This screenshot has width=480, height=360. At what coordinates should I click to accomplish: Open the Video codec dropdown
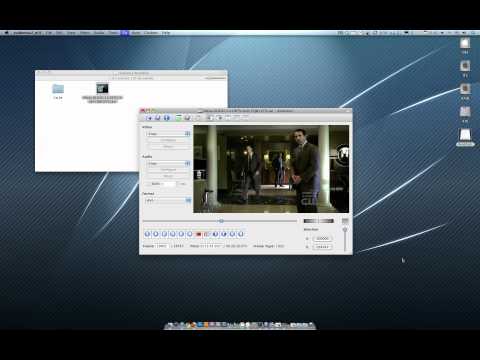pos(168,134)
